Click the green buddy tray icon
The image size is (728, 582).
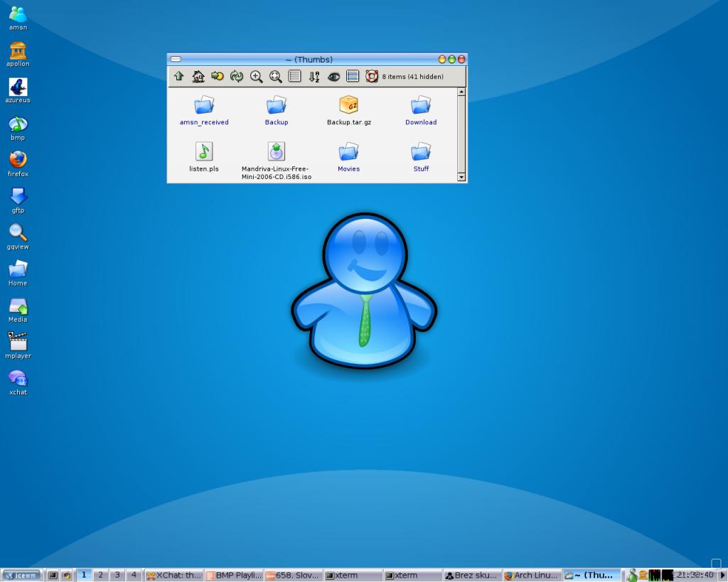631,576
